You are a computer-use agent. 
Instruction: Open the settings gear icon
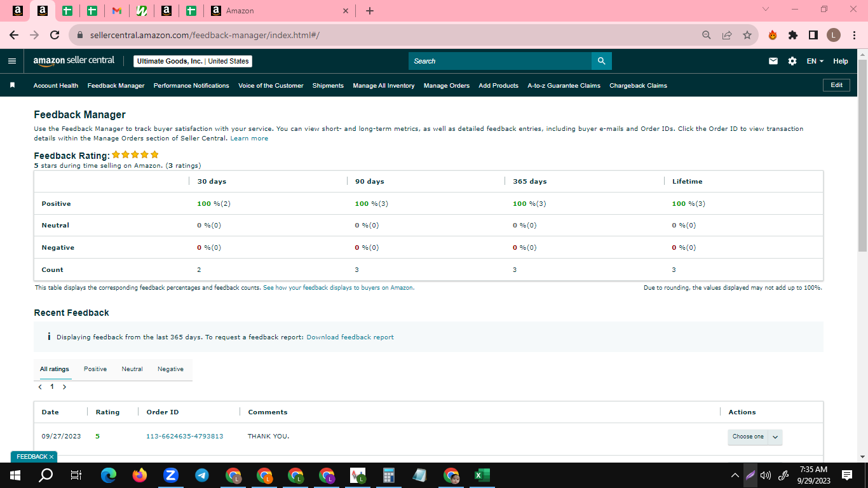coord(792,61)
